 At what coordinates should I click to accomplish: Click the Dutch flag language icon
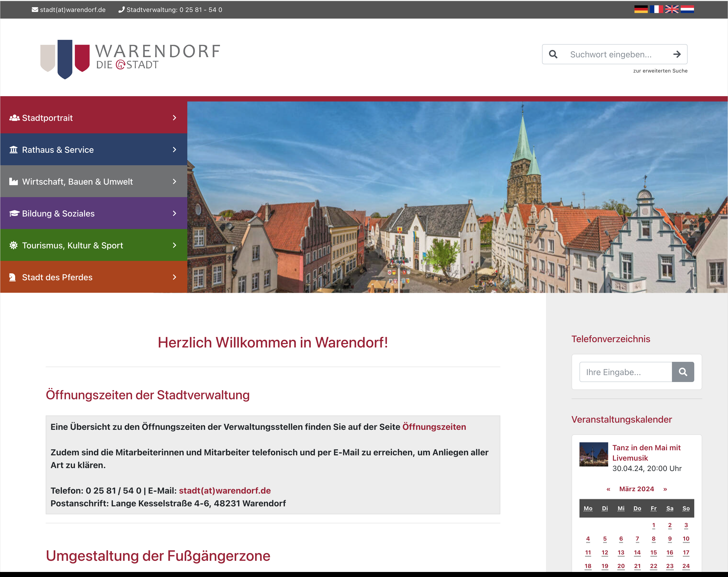[x=687, y=10]
